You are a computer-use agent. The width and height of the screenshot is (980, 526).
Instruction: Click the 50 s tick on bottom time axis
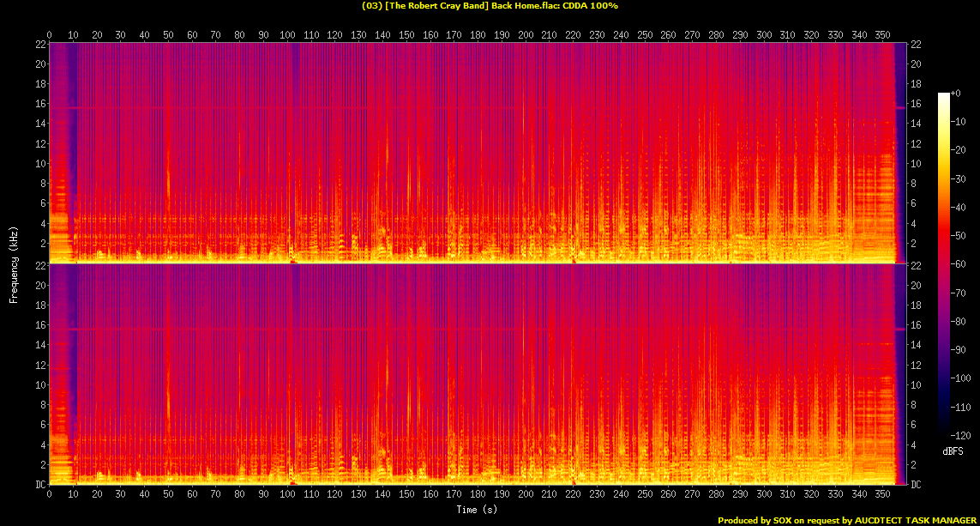coord(169,495)
